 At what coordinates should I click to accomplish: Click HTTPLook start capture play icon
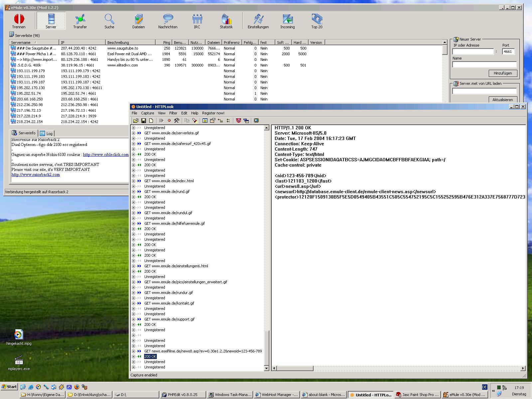(x=162, y=121)
